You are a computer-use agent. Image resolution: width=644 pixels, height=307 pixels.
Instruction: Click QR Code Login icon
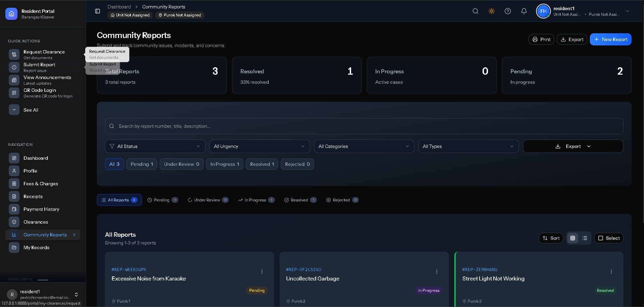coord(14,93)
